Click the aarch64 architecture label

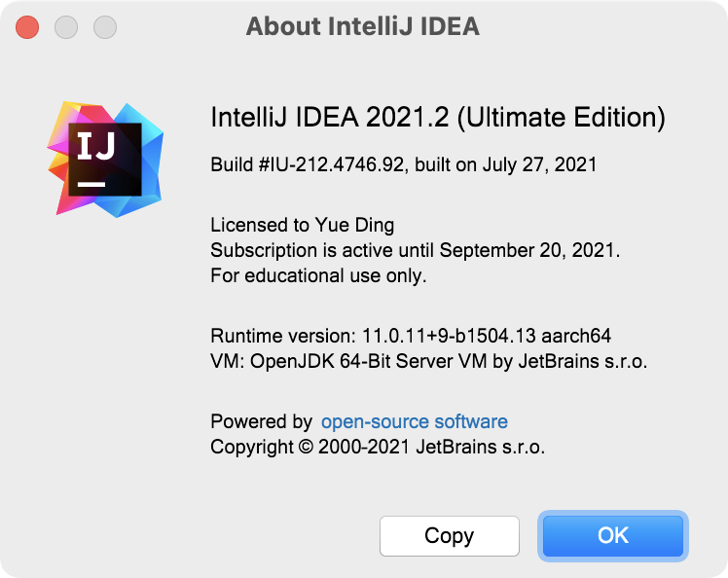[x=576, y=336]
